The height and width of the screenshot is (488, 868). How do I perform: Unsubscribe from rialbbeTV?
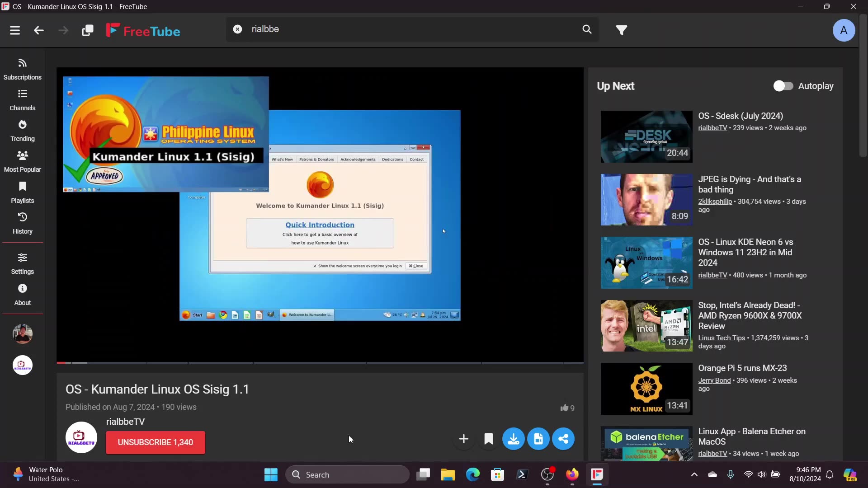pyautogui.click(x=156, y=442)
